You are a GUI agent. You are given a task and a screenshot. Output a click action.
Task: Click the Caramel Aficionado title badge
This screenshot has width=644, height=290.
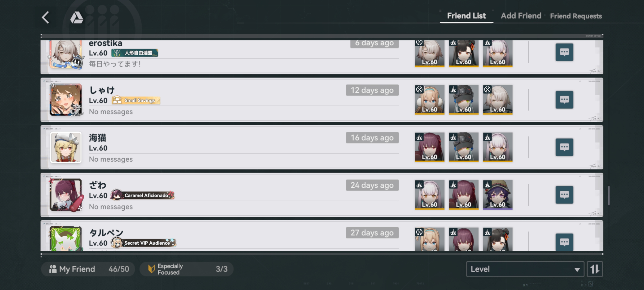click(142, 195)
